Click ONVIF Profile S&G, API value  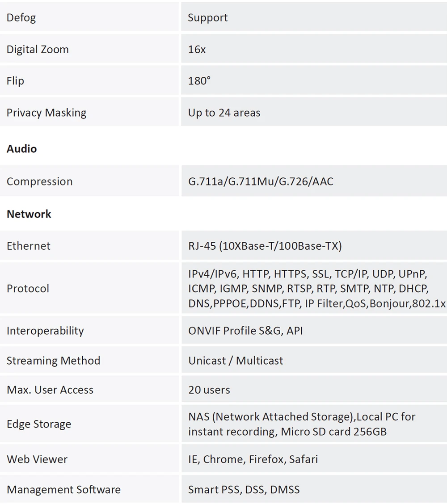tap(245, 331)
